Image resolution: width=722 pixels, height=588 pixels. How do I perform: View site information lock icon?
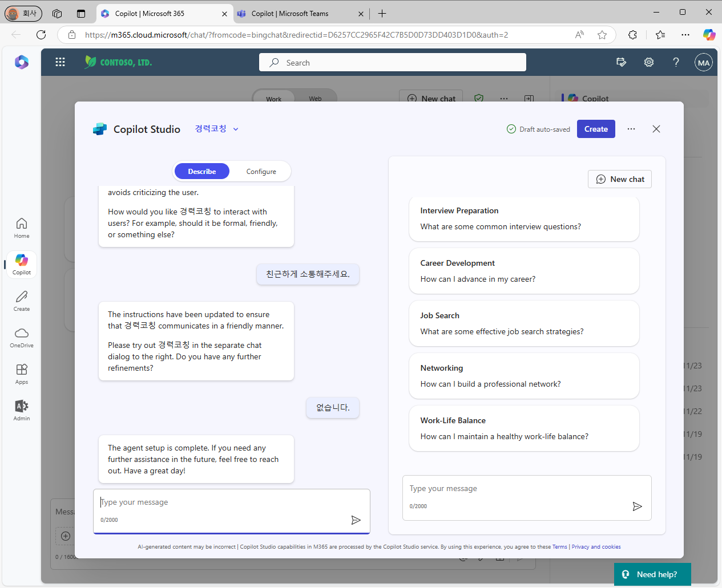(x=72, y=35)
